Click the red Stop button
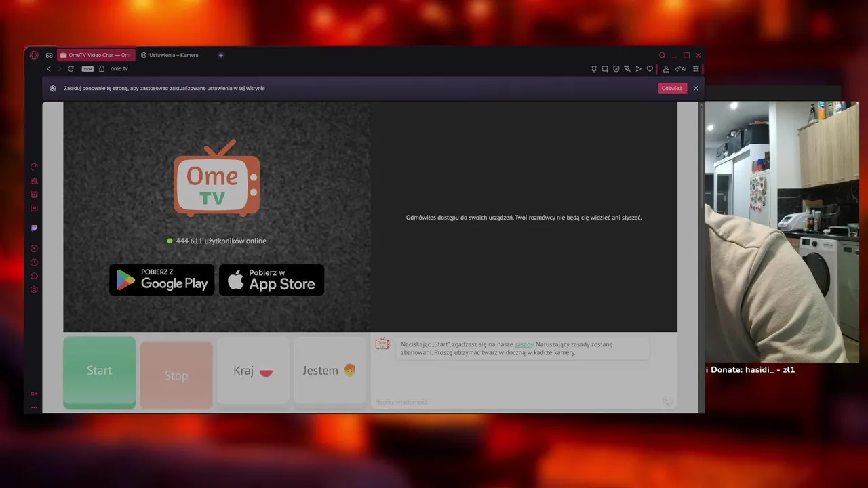868x488 pixels. click(x=176, y=375)
